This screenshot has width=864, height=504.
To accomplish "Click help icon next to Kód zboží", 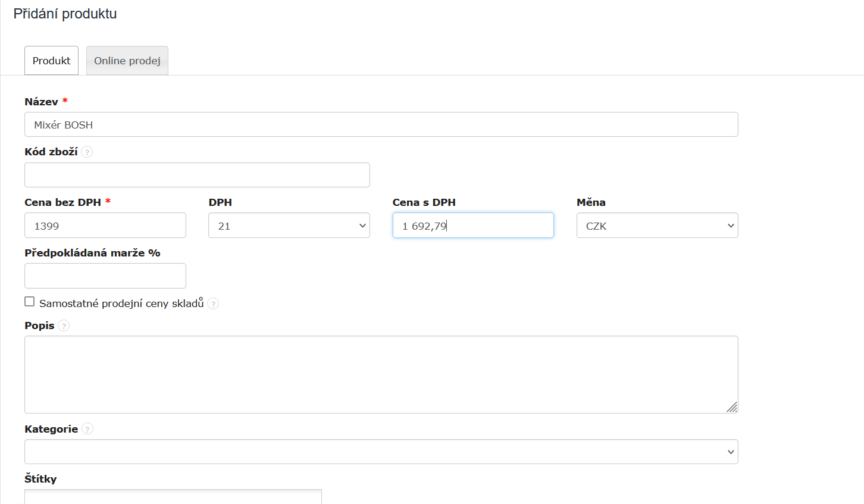I will pos(87,152).
